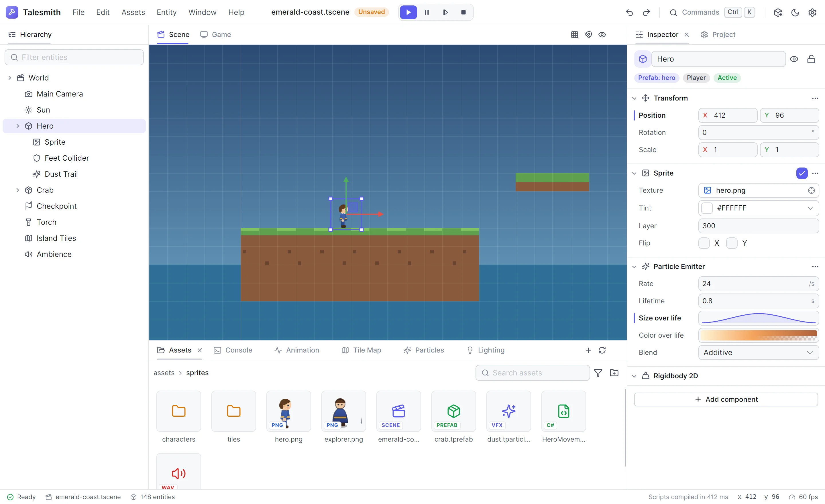The image size is (825, 504).
Task: Toggle Hero visibility in the Inspector
Action: (794, 59)
